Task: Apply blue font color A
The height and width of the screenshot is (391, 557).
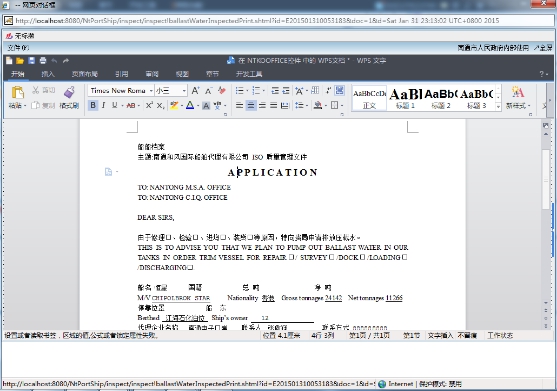Action: (190, 105)
